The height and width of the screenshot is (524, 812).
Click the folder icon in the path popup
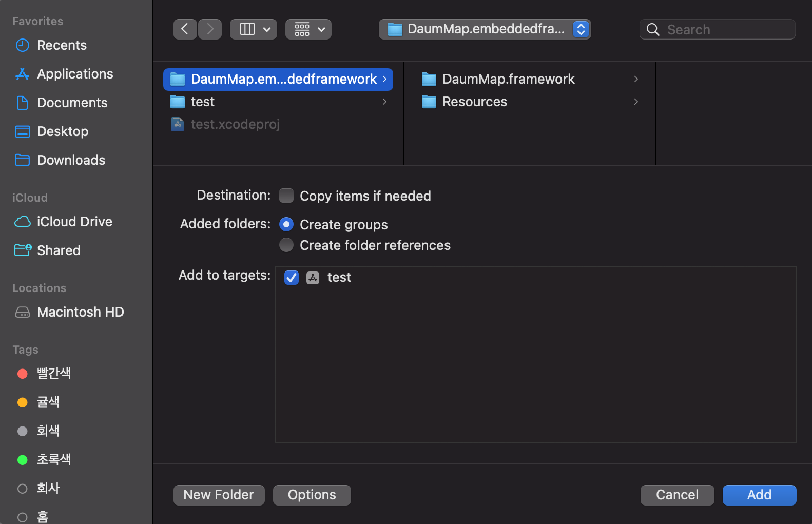[395, 29]
